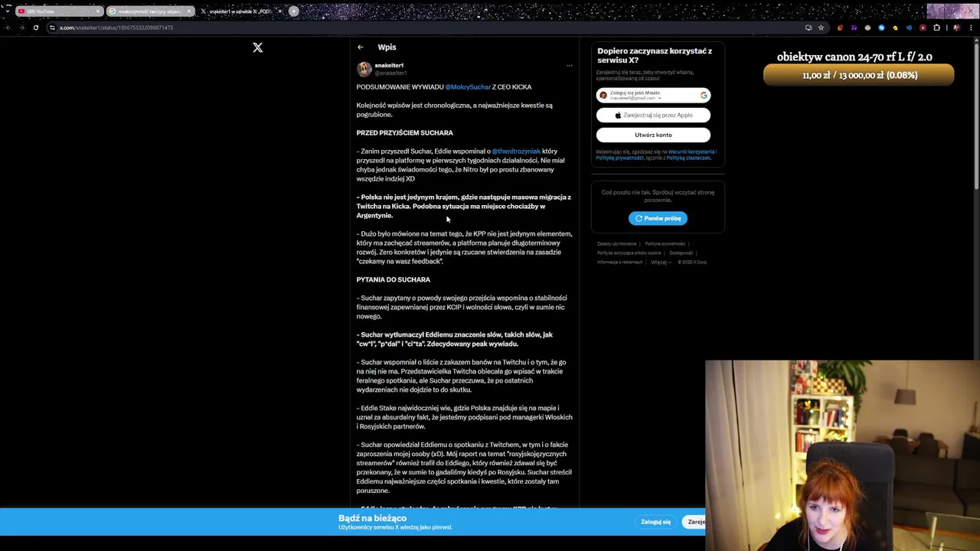Open the blue Shazam extension icon

pos(881,28)
